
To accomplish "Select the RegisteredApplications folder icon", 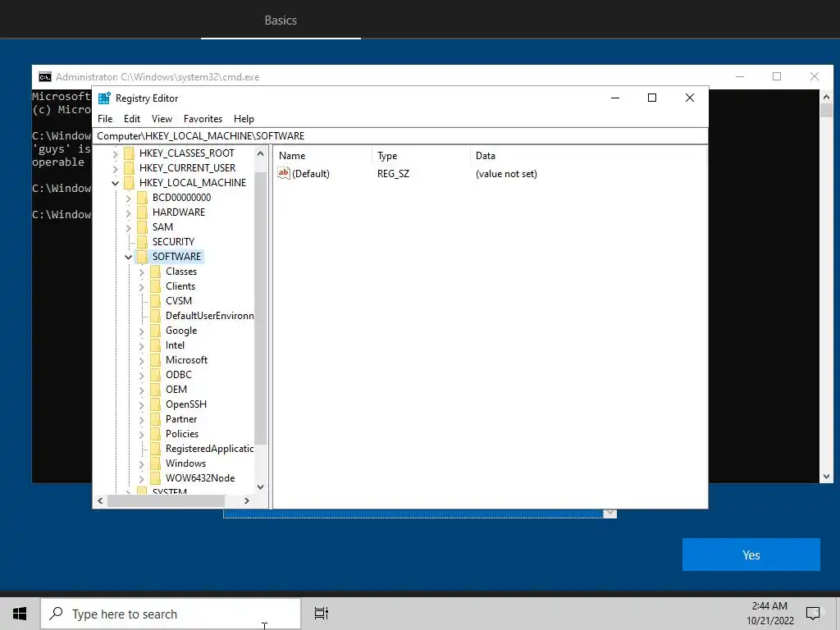I will click(x=155, y=449).
